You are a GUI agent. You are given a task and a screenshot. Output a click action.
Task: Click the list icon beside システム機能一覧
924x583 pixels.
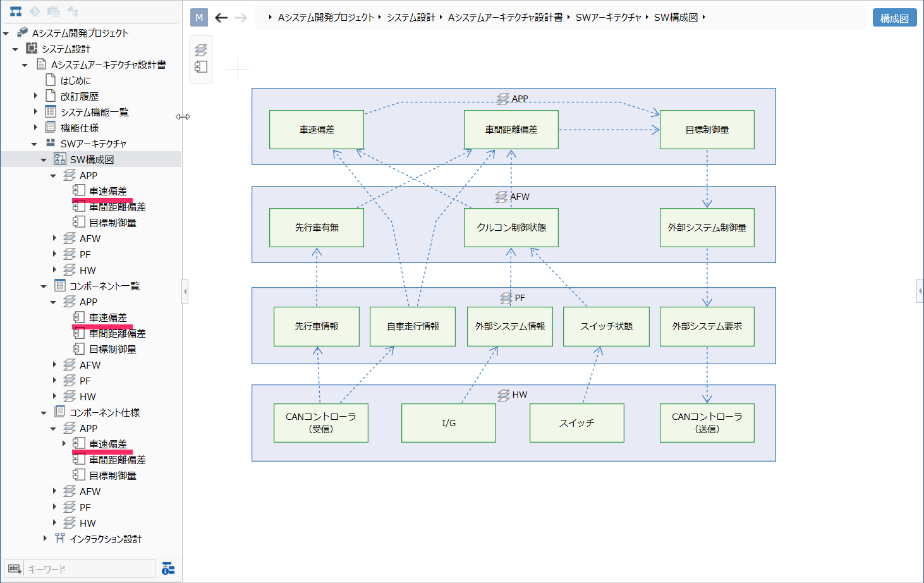click(51, 111)
